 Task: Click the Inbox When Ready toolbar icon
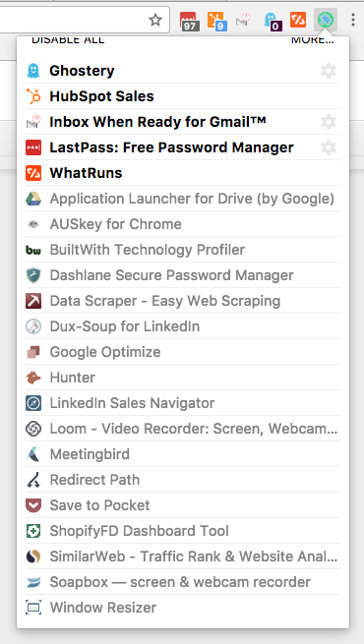coord(243,20)
